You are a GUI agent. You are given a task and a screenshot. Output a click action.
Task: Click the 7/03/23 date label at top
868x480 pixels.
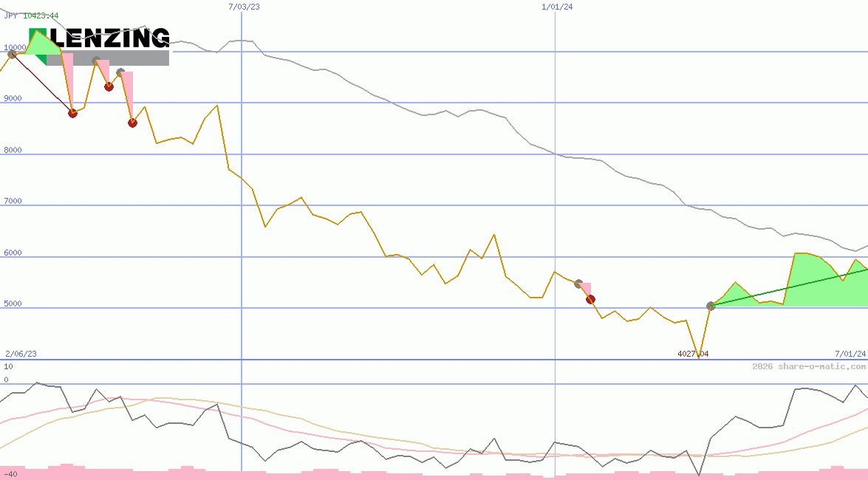coord(245,7)
